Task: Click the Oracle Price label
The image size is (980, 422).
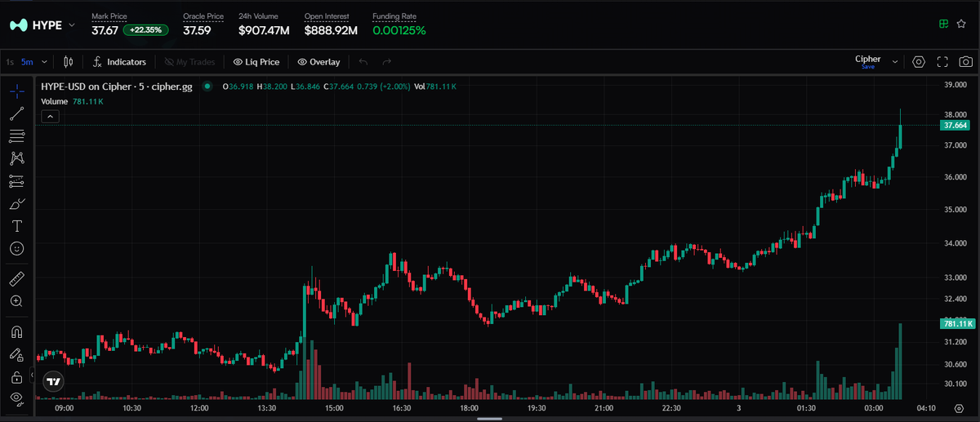Action: coord(203,16)
